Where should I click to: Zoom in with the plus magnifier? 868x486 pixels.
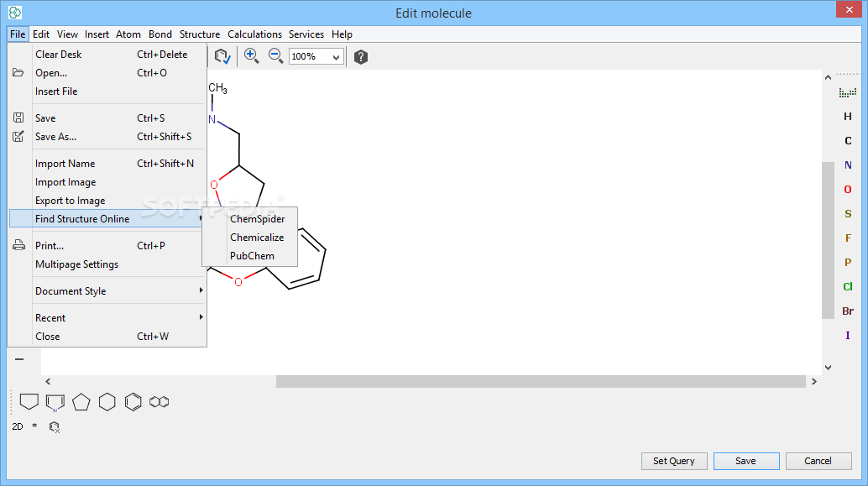click(251, 56)
